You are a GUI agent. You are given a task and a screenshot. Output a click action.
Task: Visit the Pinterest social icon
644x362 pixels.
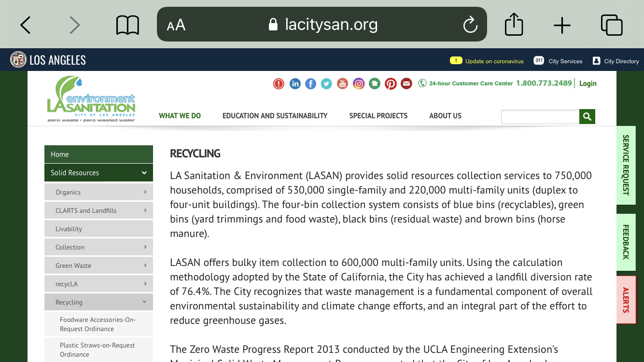[x=391, y=84]
